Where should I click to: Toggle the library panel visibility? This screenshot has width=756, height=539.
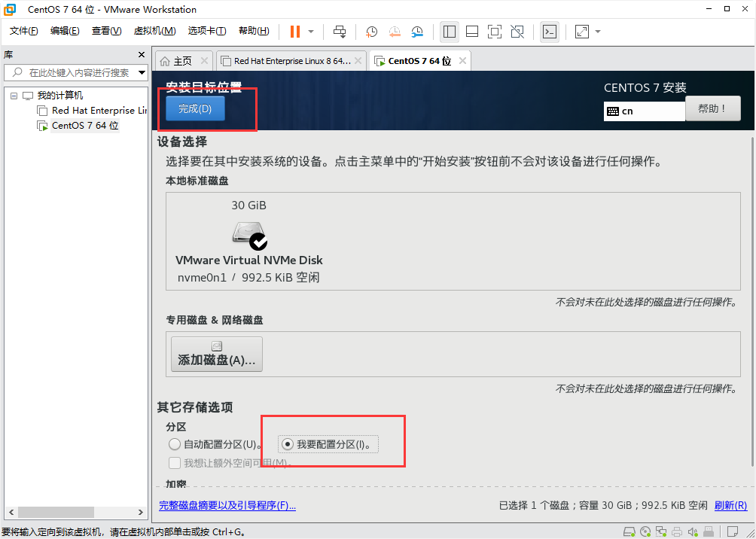[450, 32]
